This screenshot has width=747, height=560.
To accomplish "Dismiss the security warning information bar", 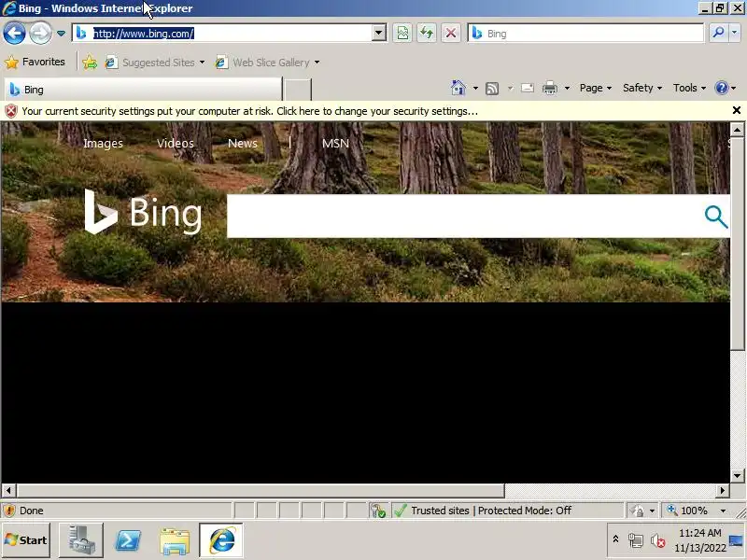I will click(x=737, y=110).
